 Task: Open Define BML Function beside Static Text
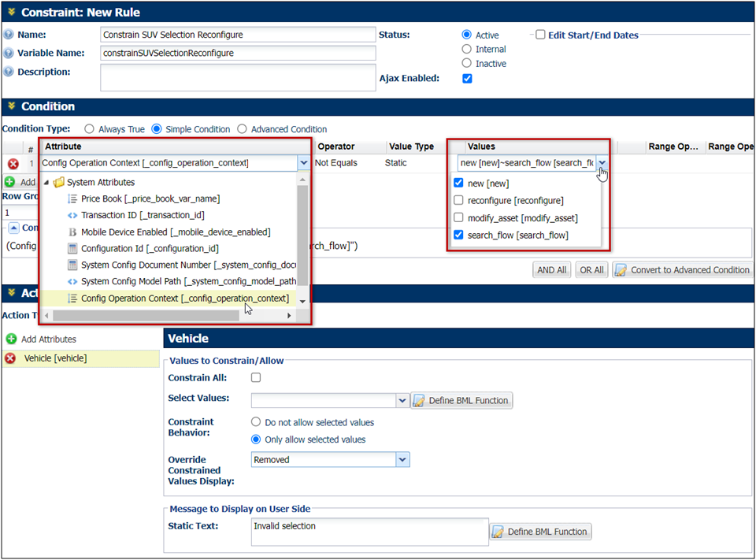point(540,532)
